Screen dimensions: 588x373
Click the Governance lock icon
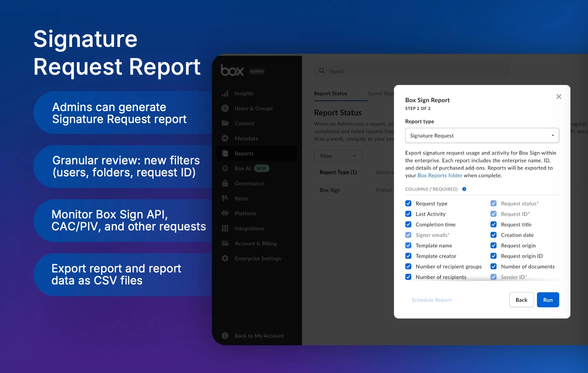click(225, 183)
